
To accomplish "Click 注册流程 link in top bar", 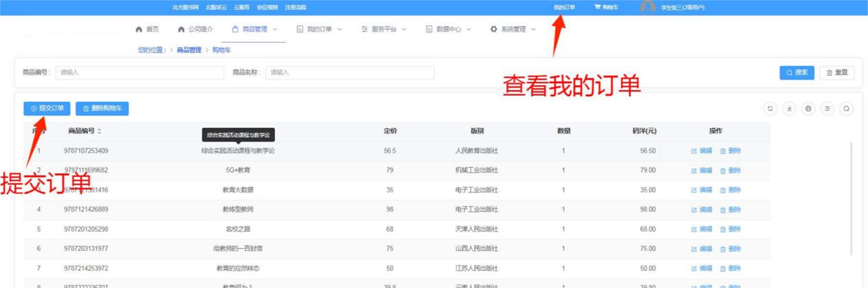I will 296,7.
